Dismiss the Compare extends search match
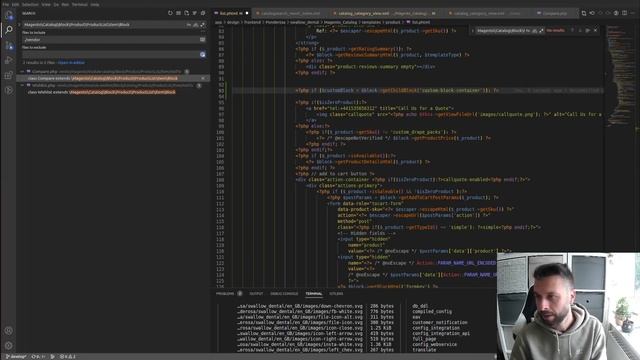Image resolution: width=640 pixels, height=360 pixels. [x=203, y=78]
